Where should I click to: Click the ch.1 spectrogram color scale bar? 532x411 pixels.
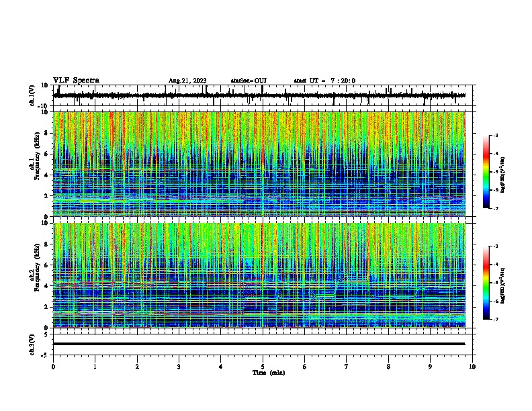(x=486, y=172)
